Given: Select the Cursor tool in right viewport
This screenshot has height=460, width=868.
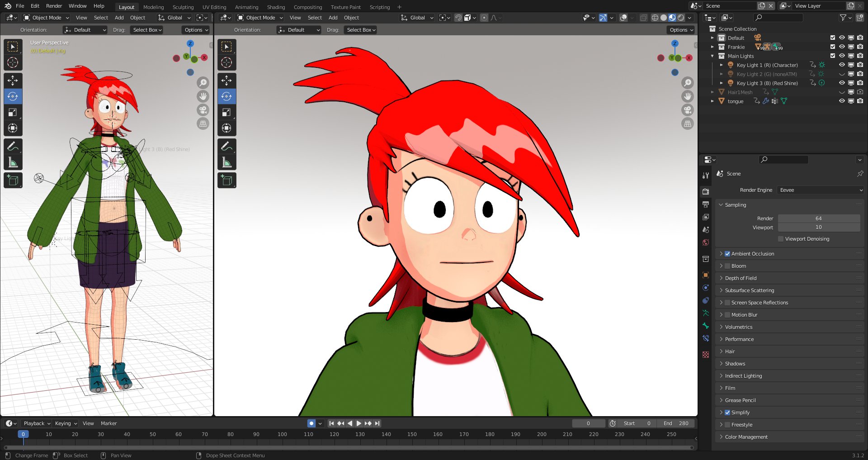Looking at the screenshot, I should pyautogui.click(x=226, y=62).
